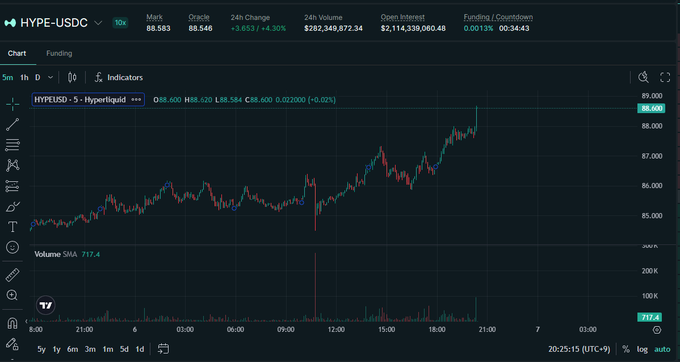680x362 pixels.
Task: Click the Open Interest label
Action: pos(403,17)
